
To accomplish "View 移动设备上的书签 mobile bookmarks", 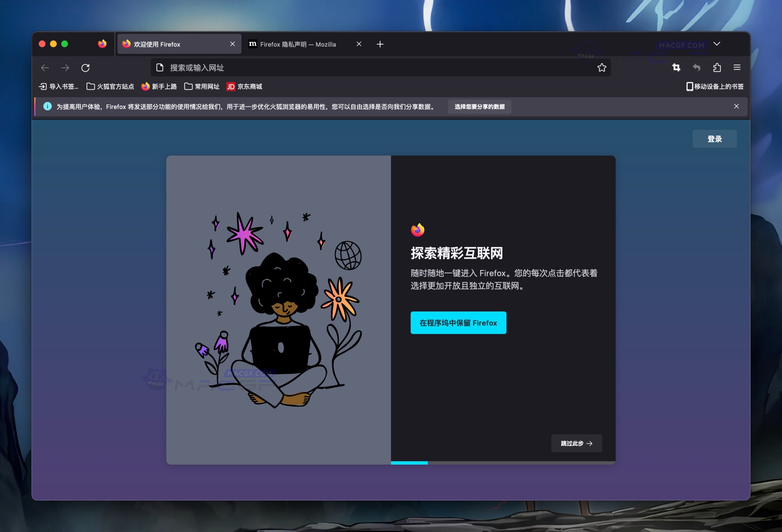I will click(714, 86).
